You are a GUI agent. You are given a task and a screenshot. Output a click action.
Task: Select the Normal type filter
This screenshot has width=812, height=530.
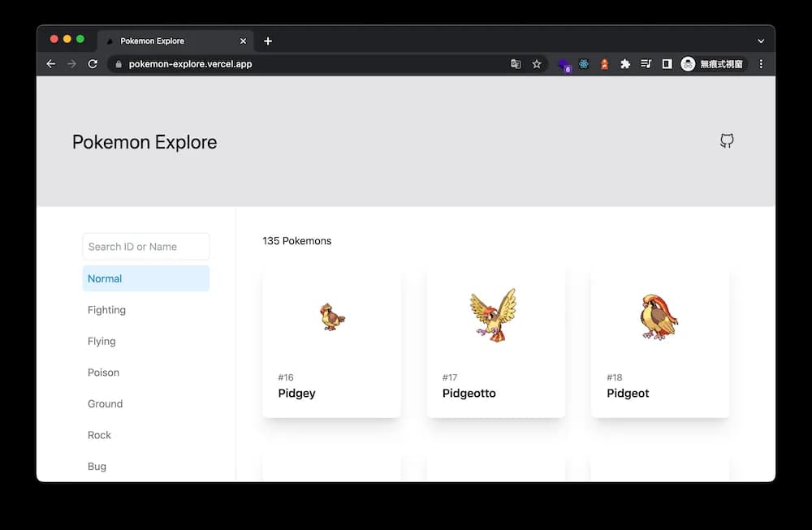(146, 278)
